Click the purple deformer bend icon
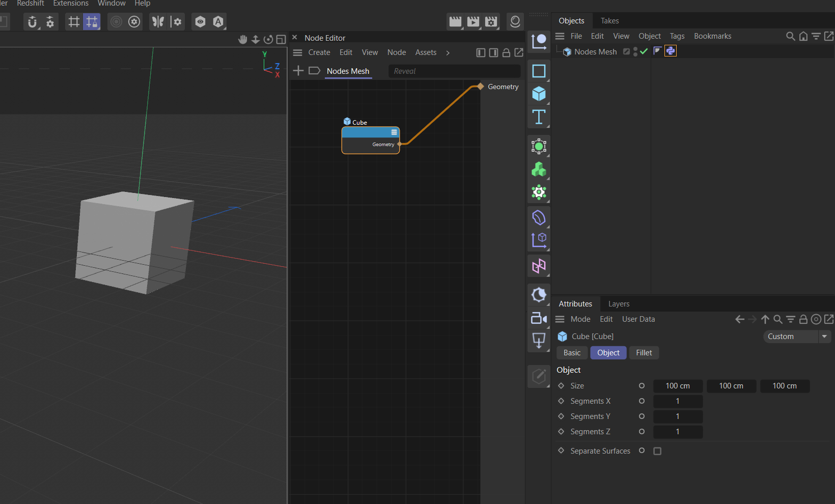 [539, 218]
